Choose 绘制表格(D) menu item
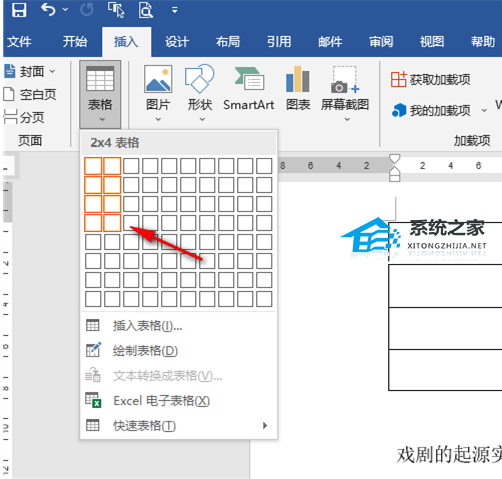This screenshot has width=502, height=479. tap(178, 351)
